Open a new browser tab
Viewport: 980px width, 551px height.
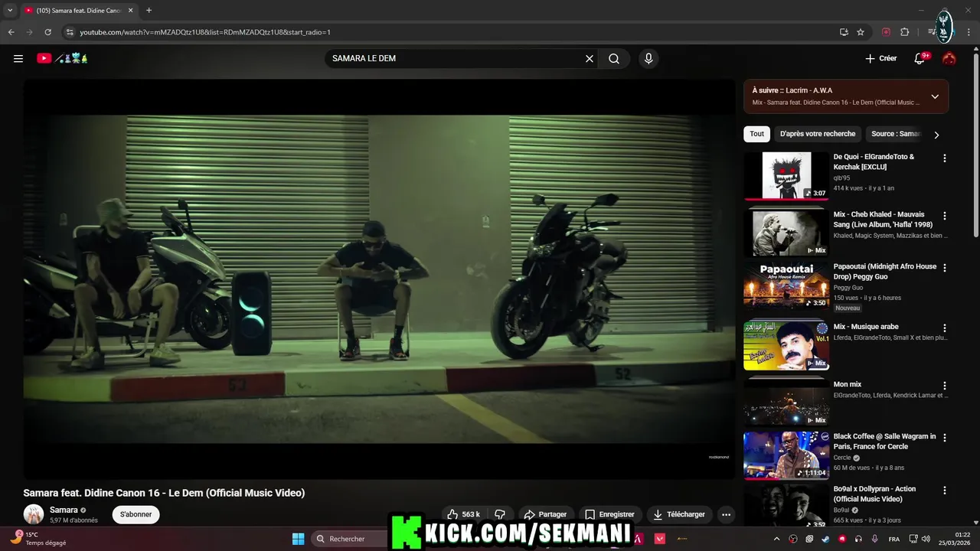click(x=149, y=11)
